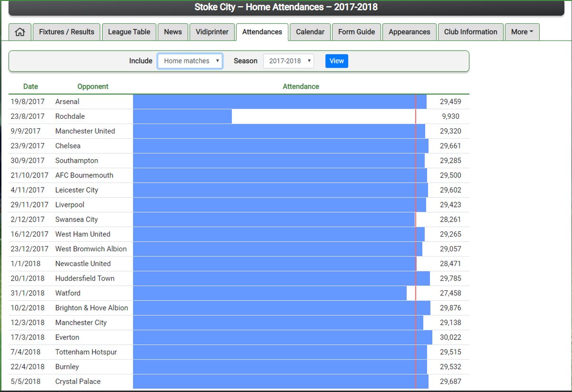
Task: Open the Appearances tab
Action: (409, 32)
